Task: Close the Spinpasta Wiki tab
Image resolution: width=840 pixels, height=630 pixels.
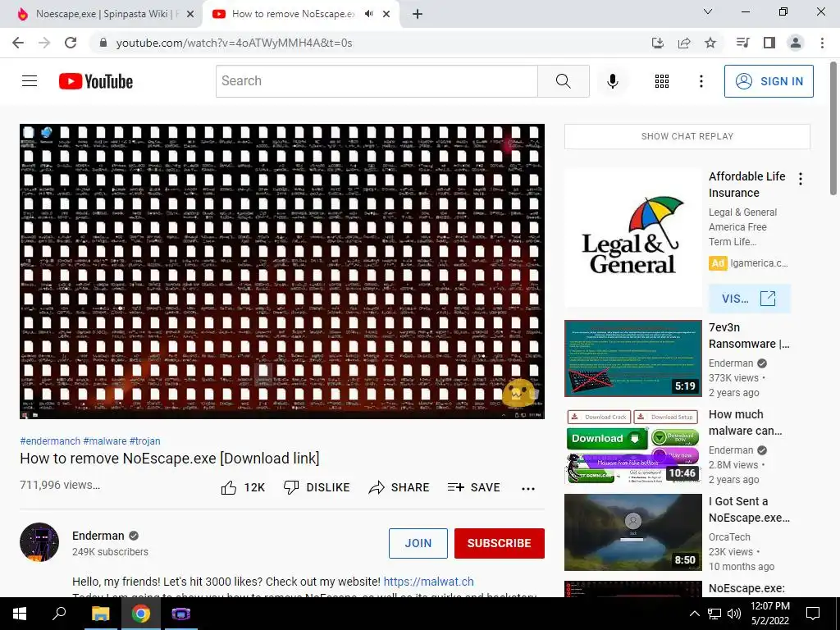Action: click(x=190, y=15)
